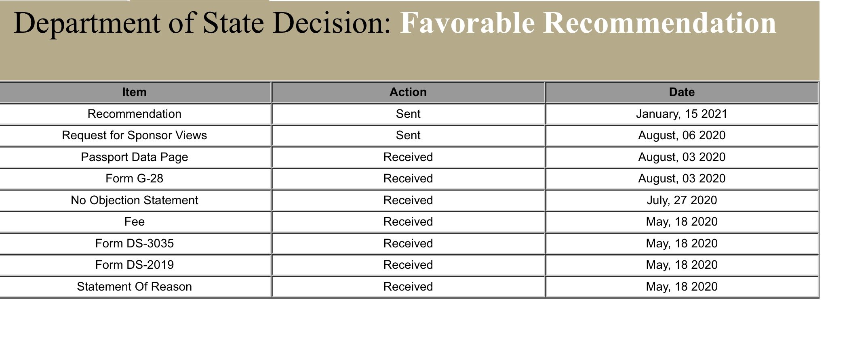Click the "Action" column header
This screenshot has height=360, width=868.
[408, 92]
